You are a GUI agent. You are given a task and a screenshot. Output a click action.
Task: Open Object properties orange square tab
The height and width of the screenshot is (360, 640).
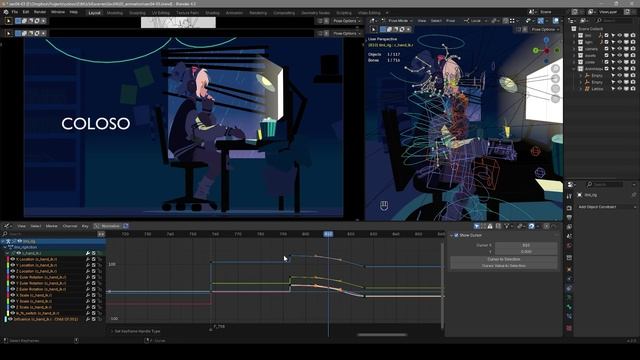point(569,269)
